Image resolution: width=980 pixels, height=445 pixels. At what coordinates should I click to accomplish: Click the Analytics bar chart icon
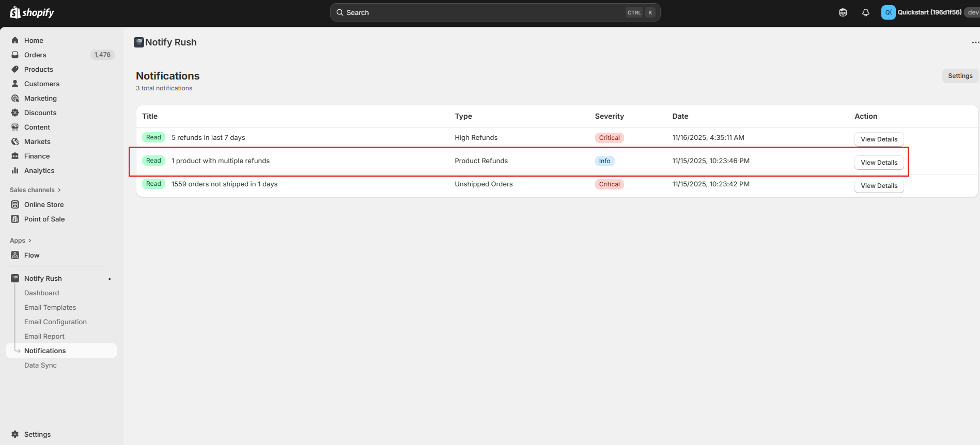tap(15, 170)
